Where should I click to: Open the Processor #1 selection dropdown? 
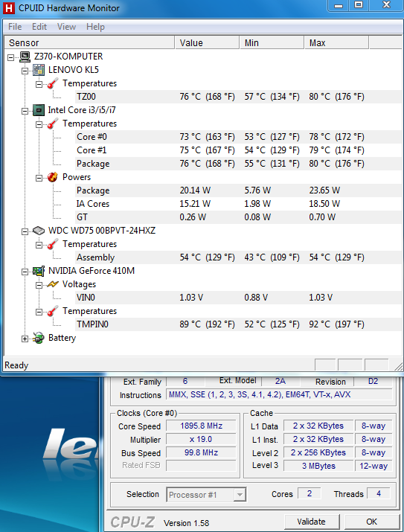click(x=240, y=495)
